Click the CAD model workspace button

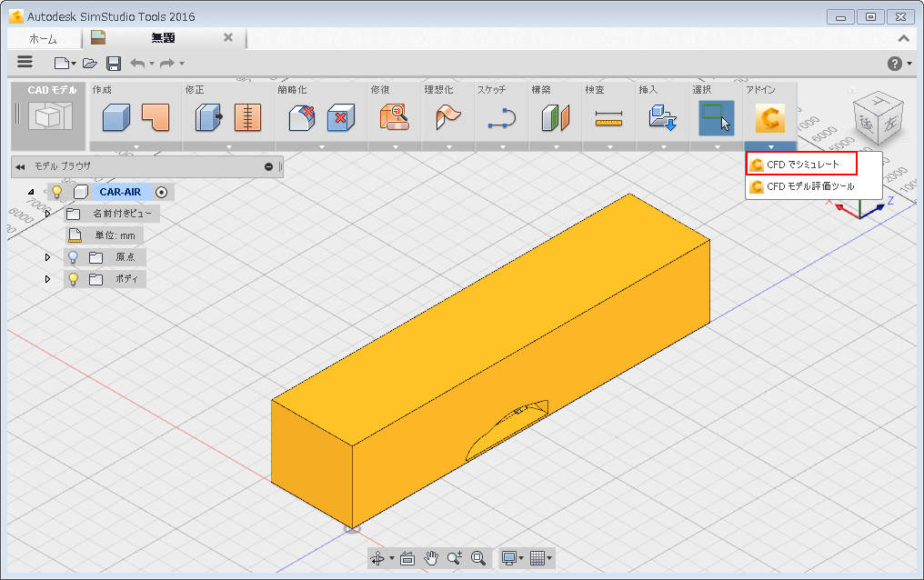49,115
